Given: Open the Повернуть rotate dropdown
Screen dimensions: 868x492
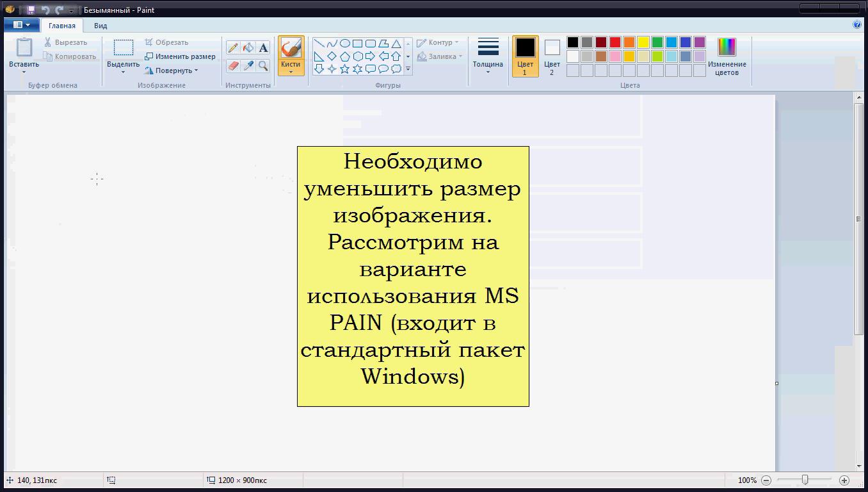Looking at the screenshot, I should point(171,70).
